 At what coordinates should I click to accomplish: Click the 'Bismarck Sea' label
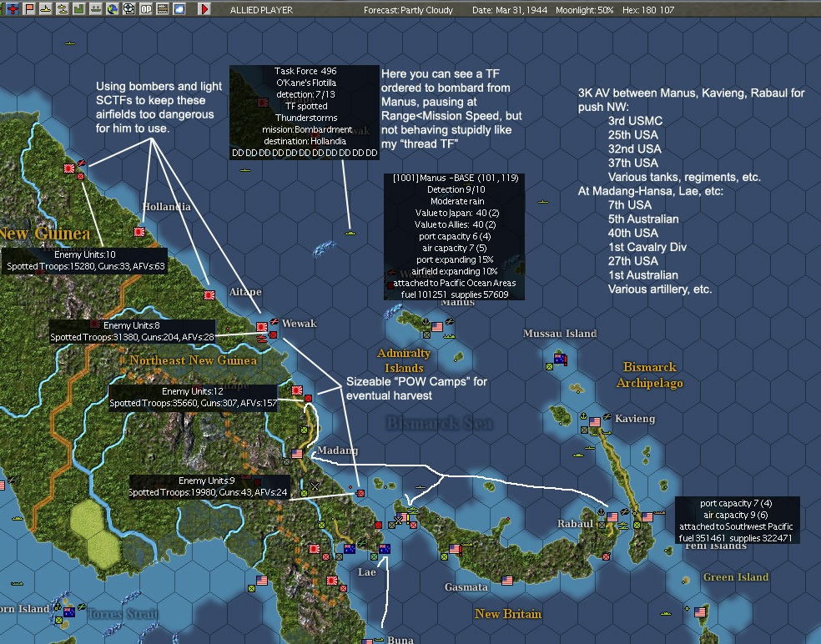(440, 423)
